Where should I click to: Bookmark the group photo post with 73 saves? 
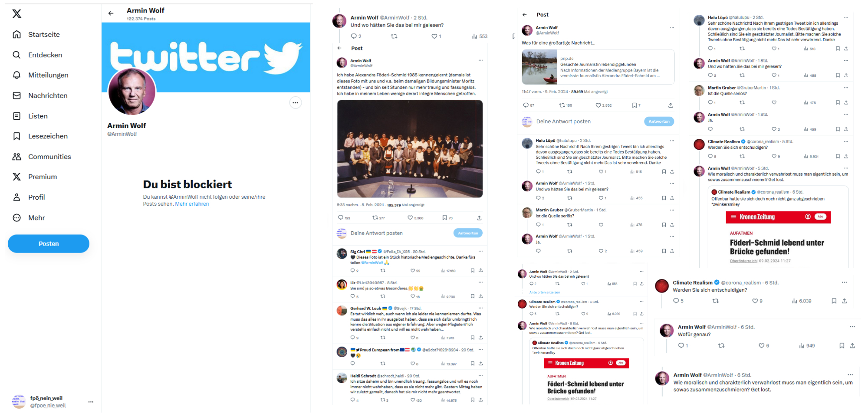[447, 218]
